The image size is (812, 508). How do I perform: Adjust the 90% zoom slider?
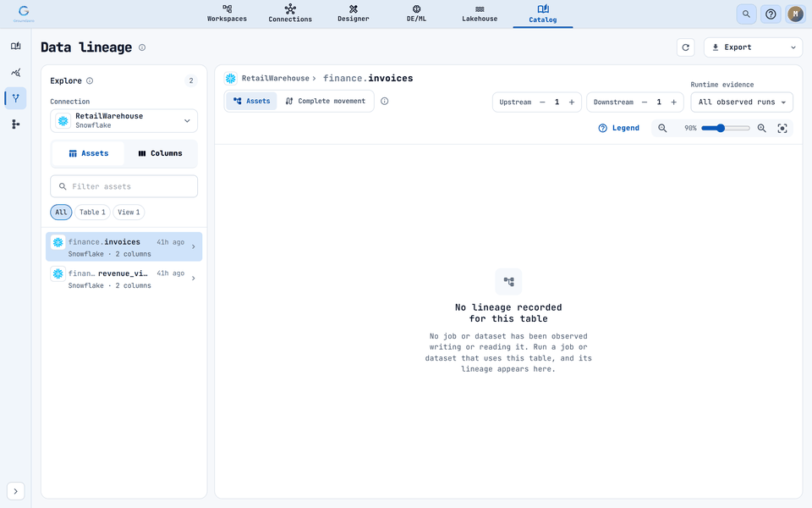pyautogui.click(x=726, y=128)
